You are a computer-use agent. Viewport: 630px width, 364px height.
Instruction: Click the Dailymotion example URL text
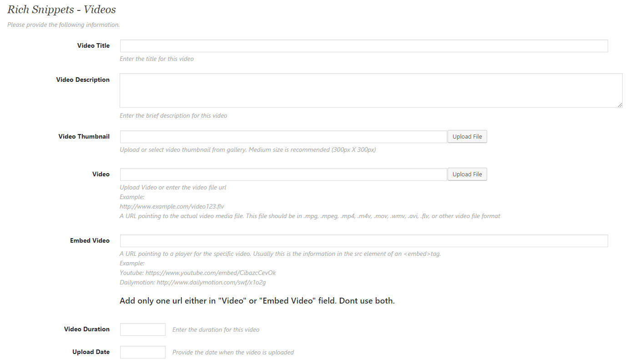[193, 283]
